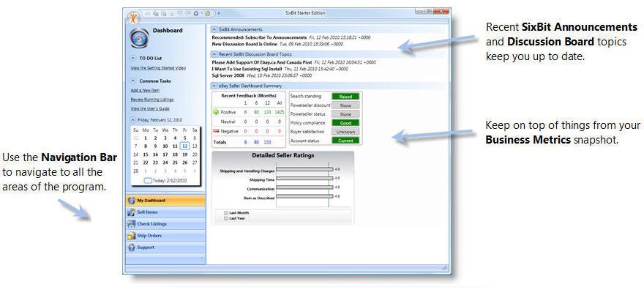644x290 pixels.
Task: Click the red Negative feedback icon
Action: (x=216, y=131)
